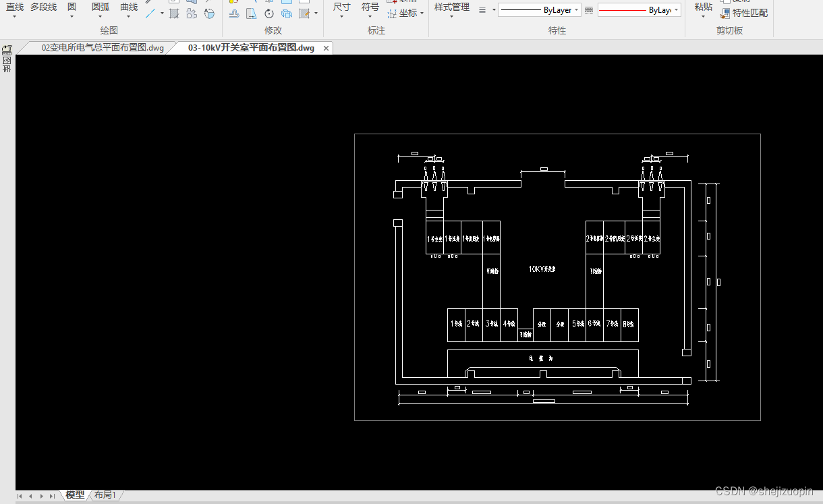Screen dimensions: 823x504
Task: Click the 绘图 panel label
Action: [109, 30]
